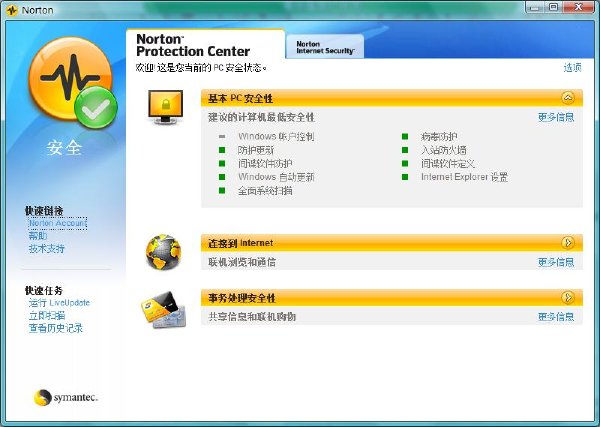Screen dimensions: 600x427
Task: Click the Norton title bar icon
Action: 12,10
